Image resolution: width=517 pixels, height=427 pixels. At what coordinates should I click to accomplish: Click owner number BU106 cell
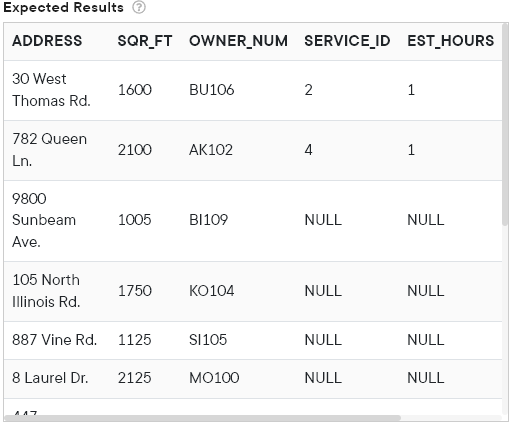[212, 90]
